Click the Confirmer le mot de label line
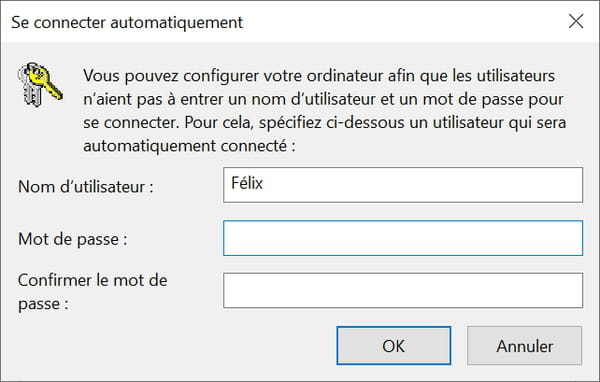This screenshot has height=382, width=600. 93,280
